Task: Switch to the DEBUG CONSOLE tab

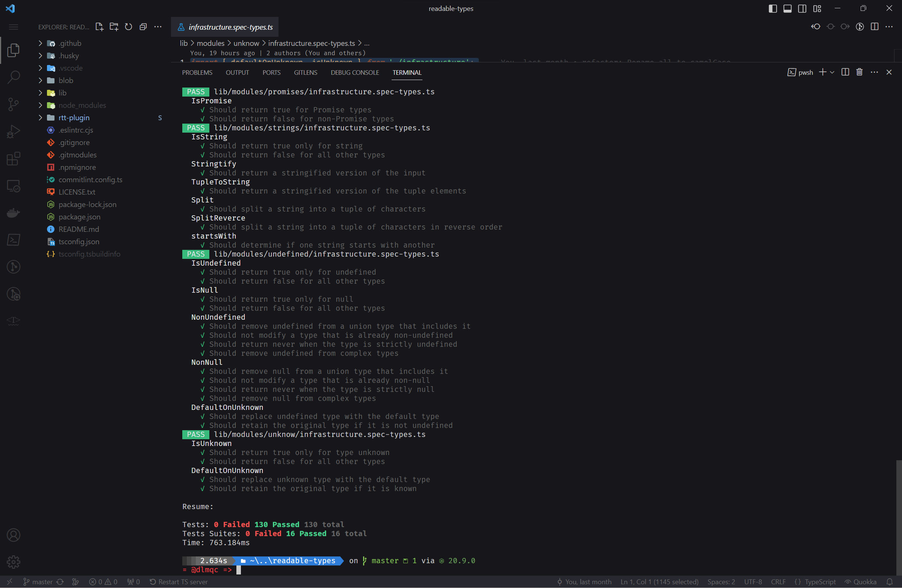Action: pos(355,73)
